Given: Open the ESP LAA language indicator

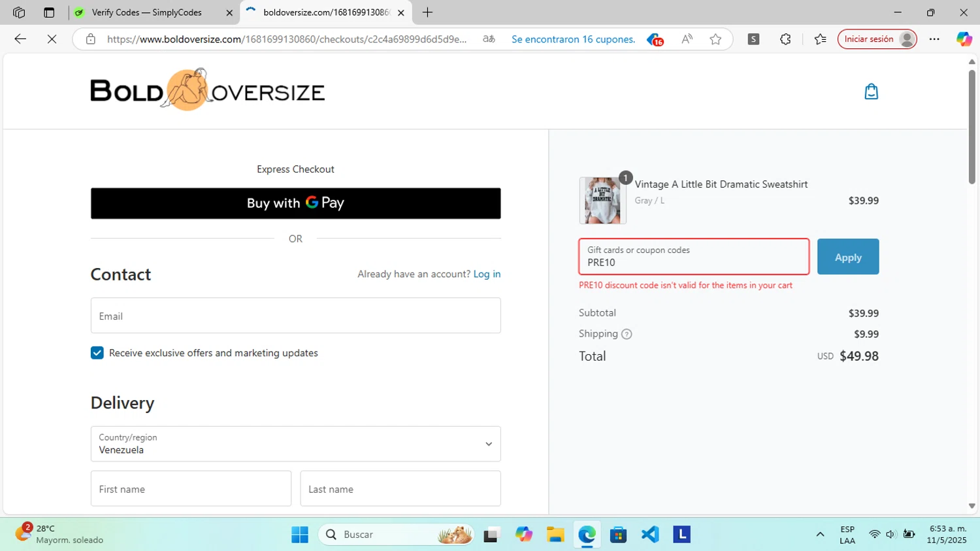Looking at the screenshot, I should point(847,535).
